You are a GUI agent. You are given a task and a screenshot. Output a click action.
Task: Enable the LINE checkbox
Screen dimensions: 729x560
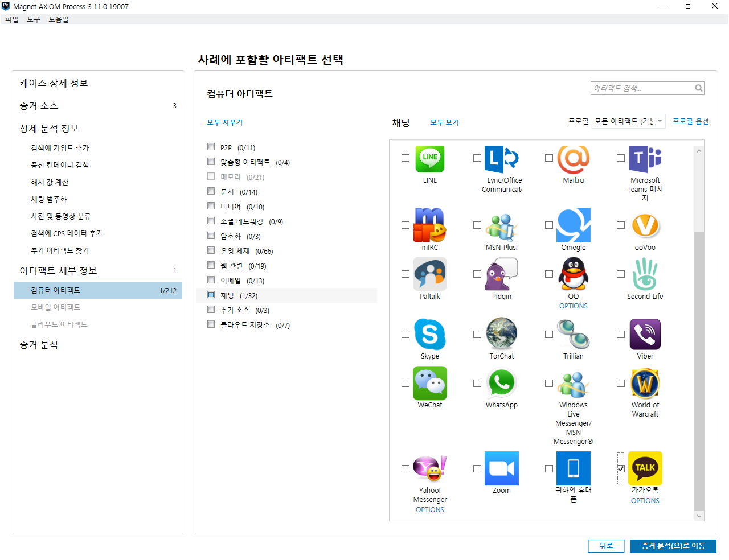[x=406, y=158]
